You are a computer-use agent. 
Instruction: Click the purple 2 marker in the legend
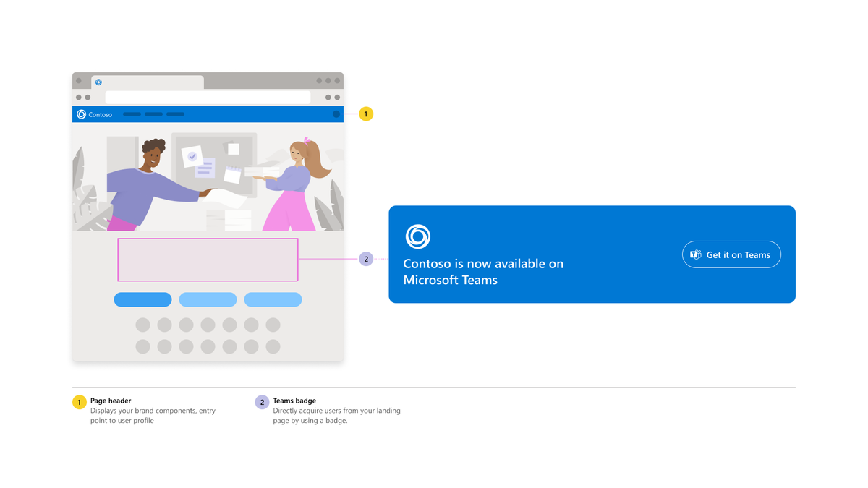262,402
